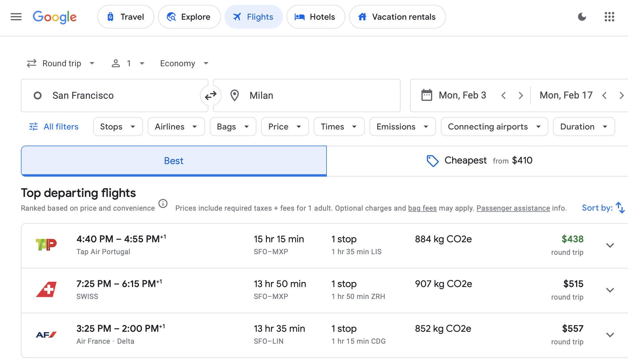Click the All filters button
The image size is (628, 364).
[x=54, y=127]
